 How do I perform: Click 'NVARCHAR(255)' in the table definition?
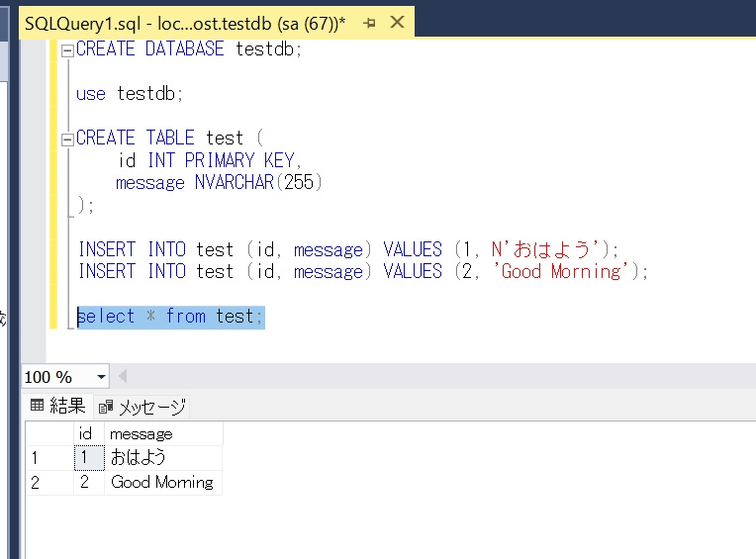258,183
